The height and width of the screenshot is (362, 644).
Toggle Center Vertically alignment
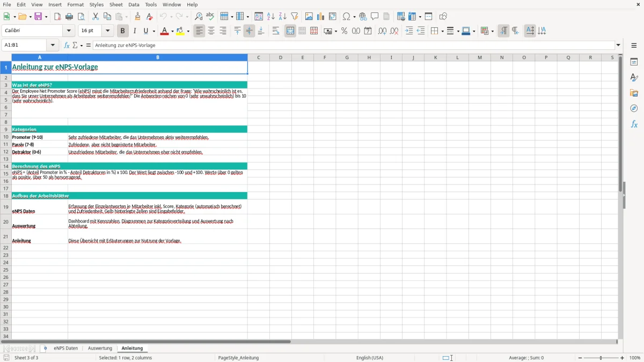[x=249, y=31]
